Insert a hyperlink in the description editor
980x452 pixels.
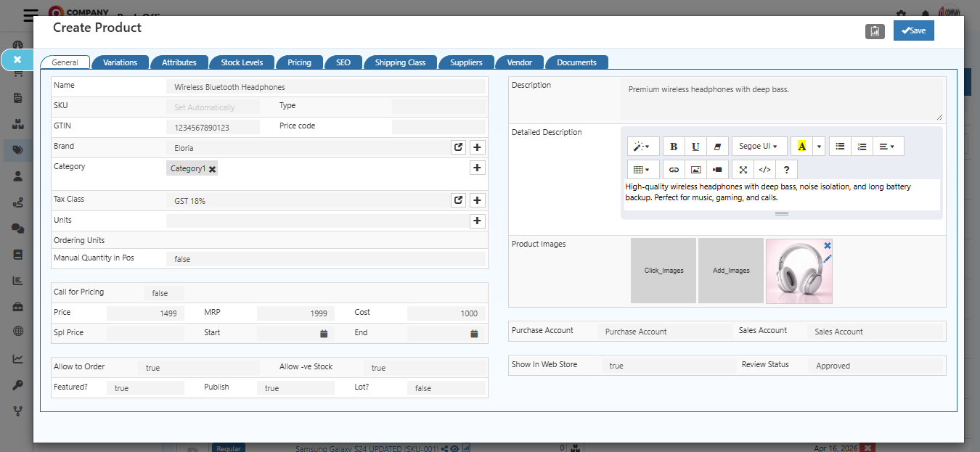click(x=674, y=169)
